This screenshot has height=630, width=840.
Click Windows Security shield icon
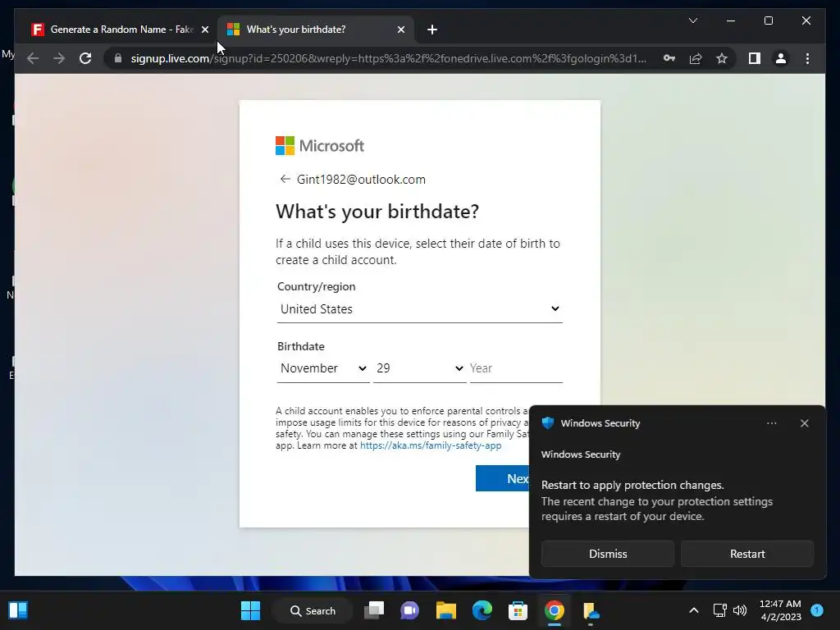547,422
